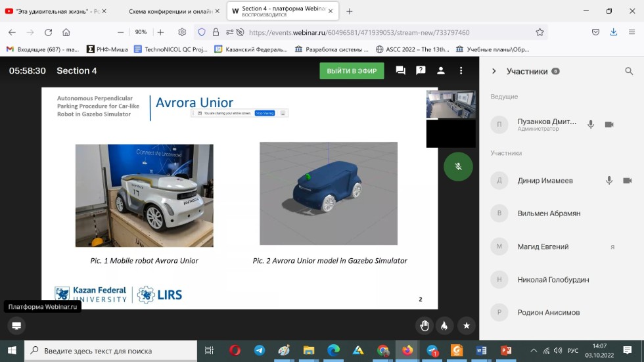Open the webinar chat panel icon

click(x=400, y=71)
